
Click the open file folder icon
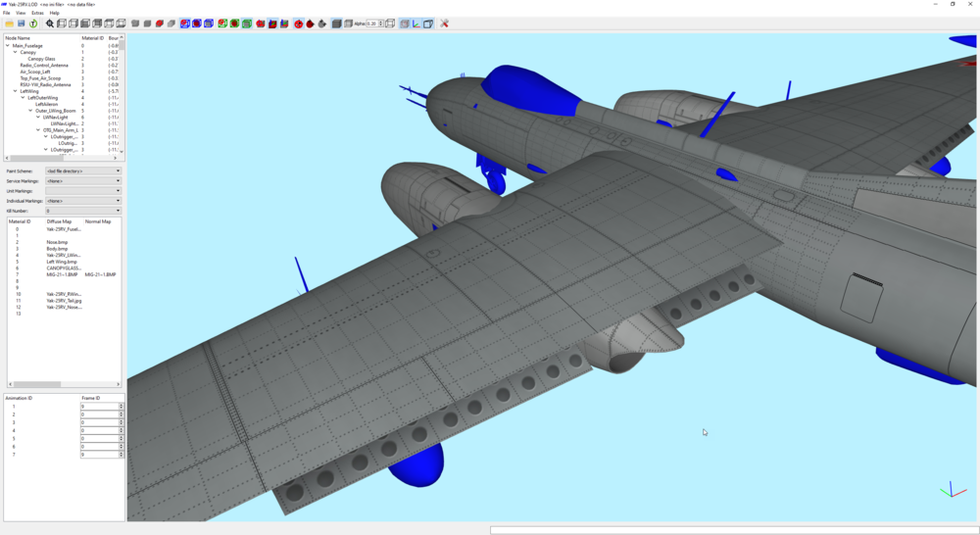9,24
